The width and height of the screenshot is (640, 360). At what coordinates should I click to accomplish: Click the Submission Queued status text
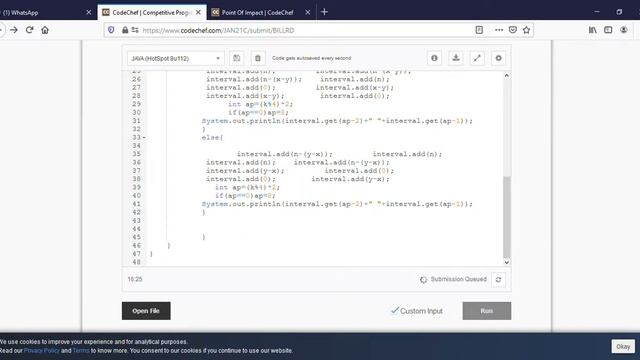pos(458,279)
